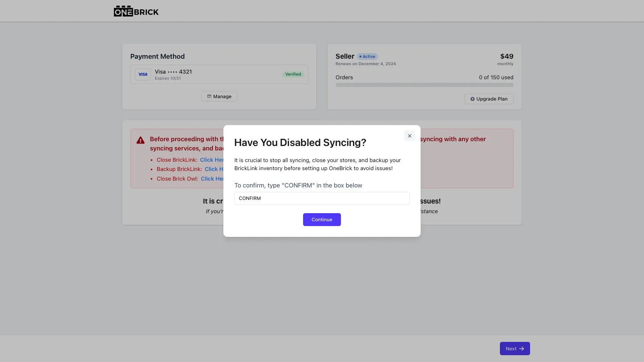Click the 'Have You Disabled Syncing?' heading
Viewport: 644px width, 362px height.
pos(300,143)
